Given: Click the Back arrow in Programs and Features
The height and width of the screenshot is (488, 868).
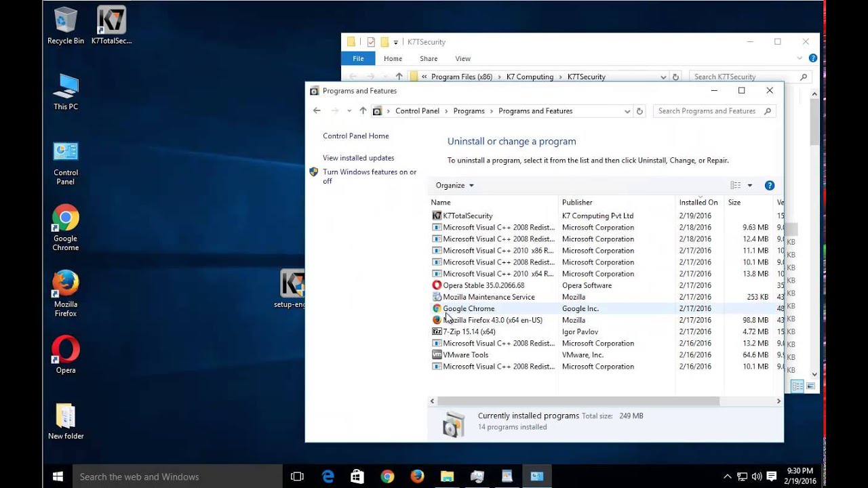Looking at the screenshot, I should tap(317, 110).
